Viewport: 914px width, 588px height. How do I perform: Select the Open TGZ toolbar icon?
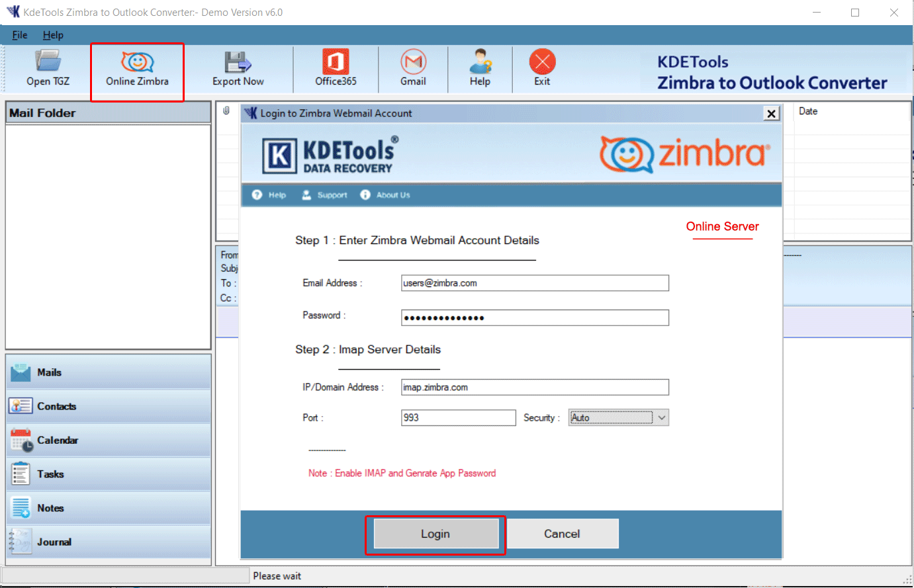tap(47, 68)
